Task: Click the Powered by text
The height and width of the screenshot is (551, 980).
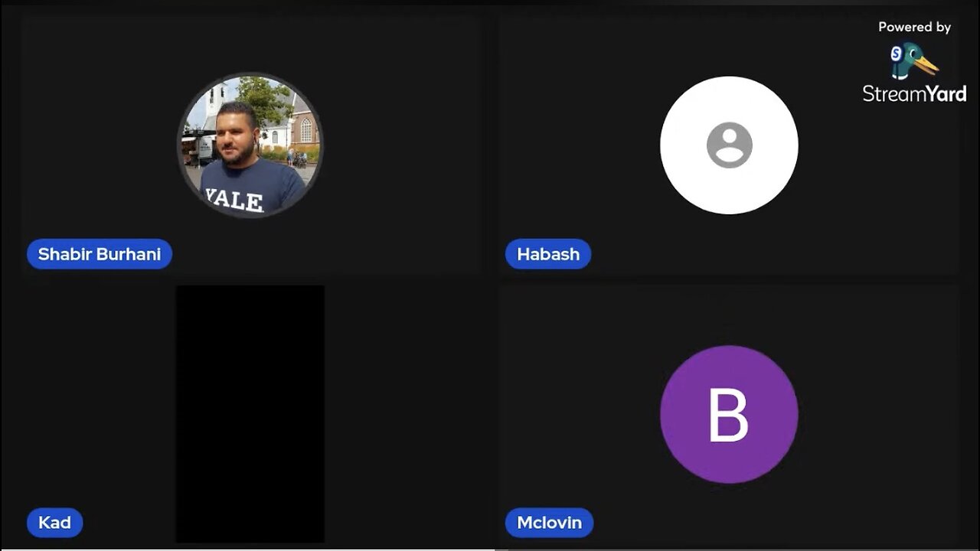Action: (x=914, y=27)
